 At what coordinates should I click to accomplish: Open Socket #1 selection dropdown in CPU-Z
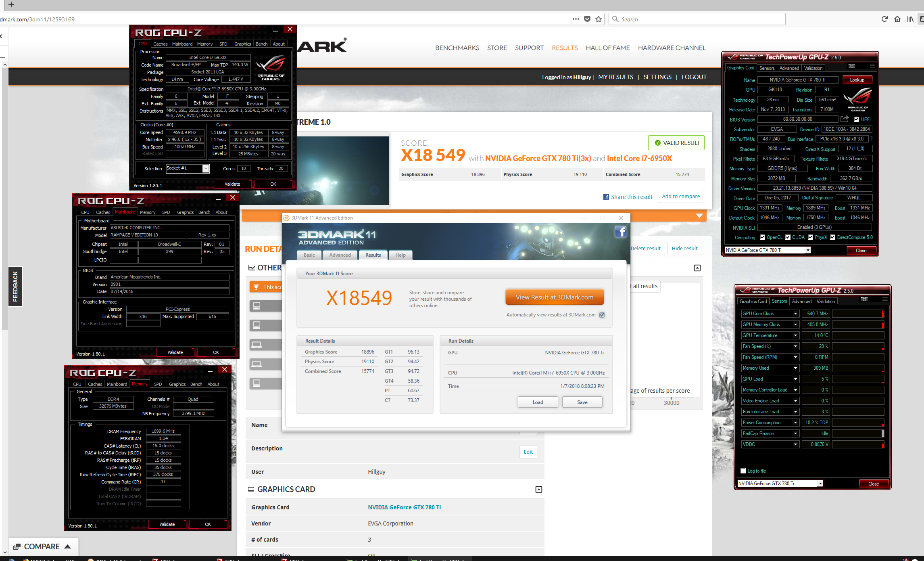206,168
